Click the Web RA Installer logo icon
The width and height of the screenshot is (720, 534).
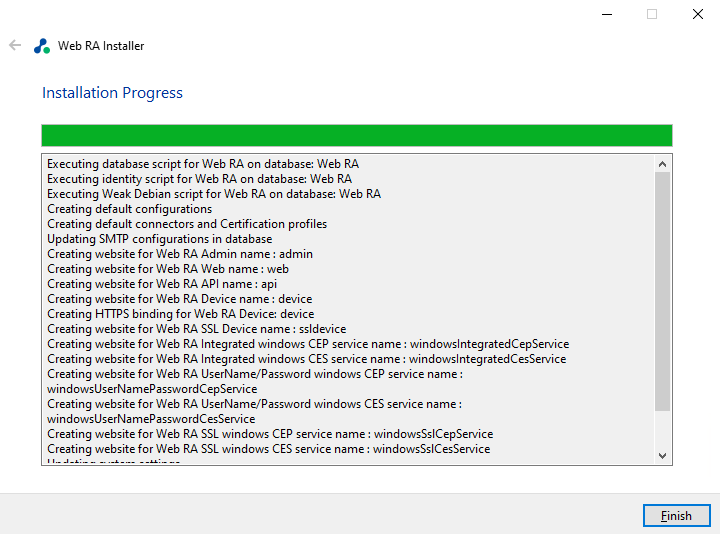pos(41,46)
